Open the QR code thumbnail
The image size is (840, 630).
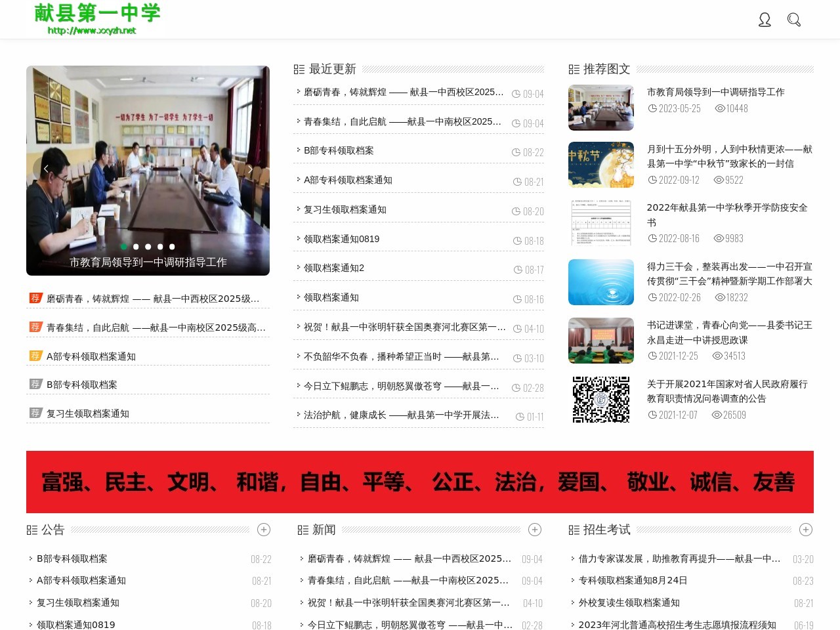601,400
